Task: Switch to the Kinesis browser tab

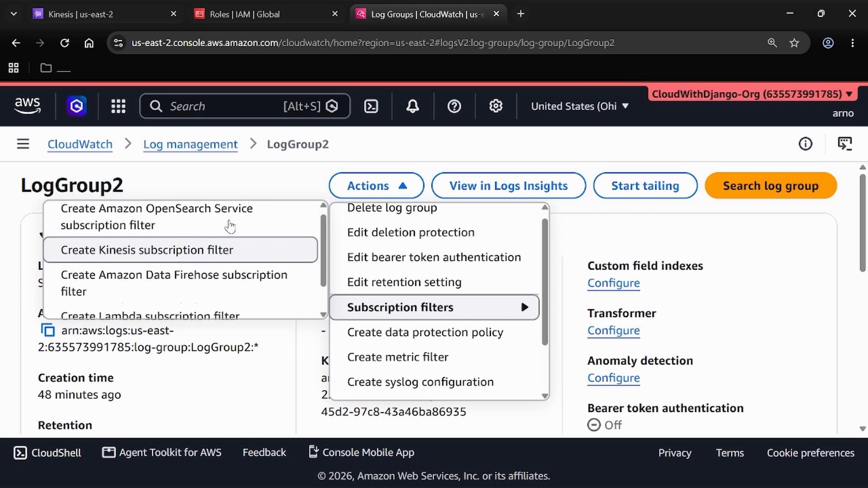Action: [x=105, y=14]
